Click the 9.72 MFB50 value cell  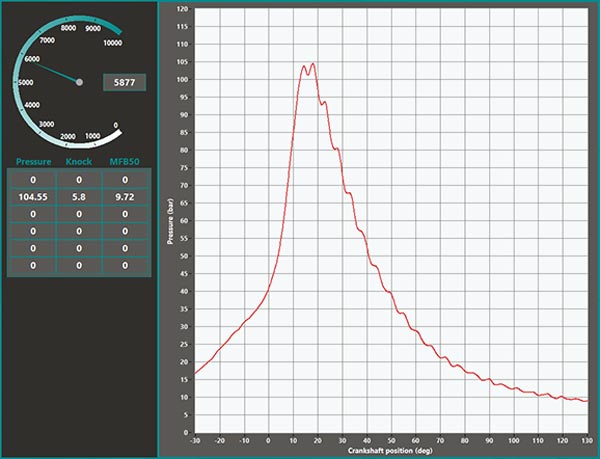tap(125, 198)
